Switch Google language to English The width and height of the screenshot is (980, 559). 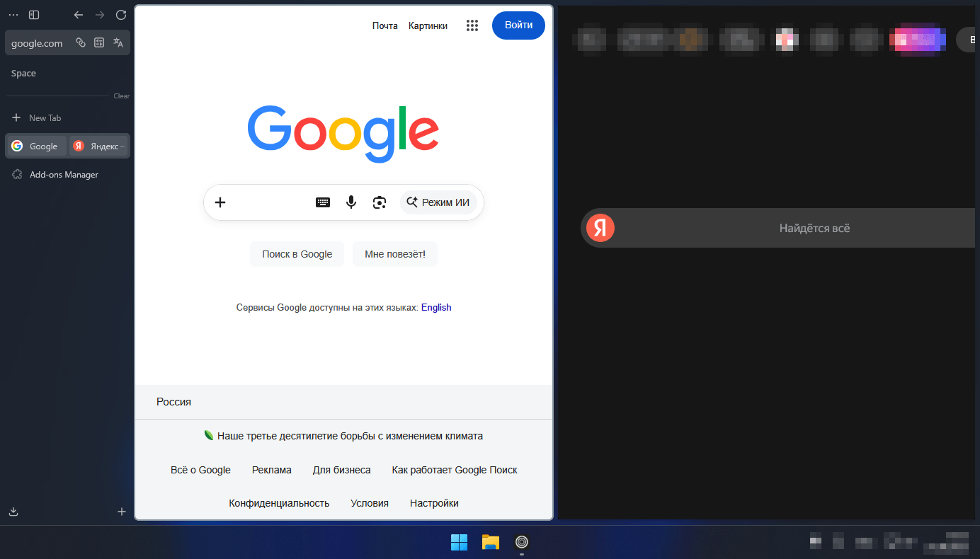(x=436, y=307)
